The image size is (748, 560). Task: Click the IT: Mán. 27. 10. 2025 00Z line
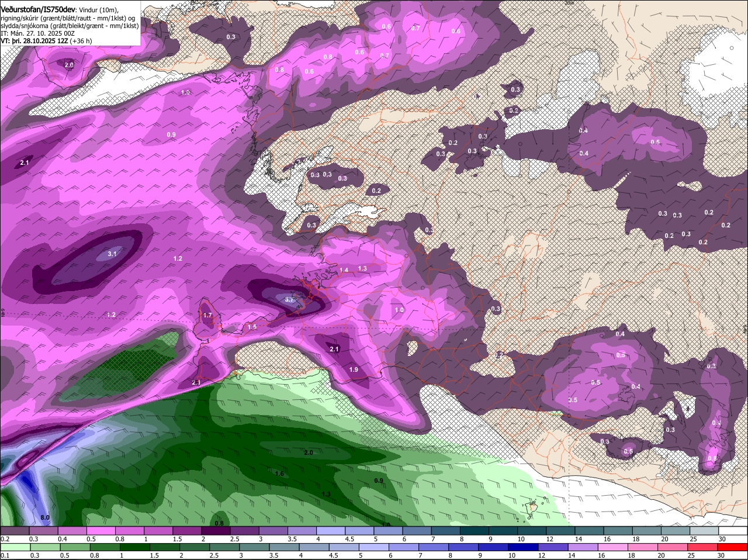point(37,33)
